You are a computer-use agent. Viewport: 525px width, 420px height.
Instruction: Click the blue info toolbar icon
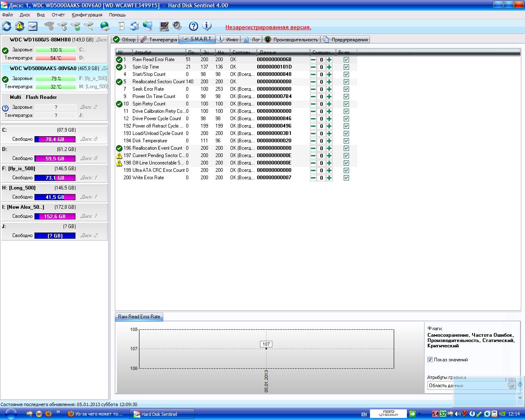207,26
